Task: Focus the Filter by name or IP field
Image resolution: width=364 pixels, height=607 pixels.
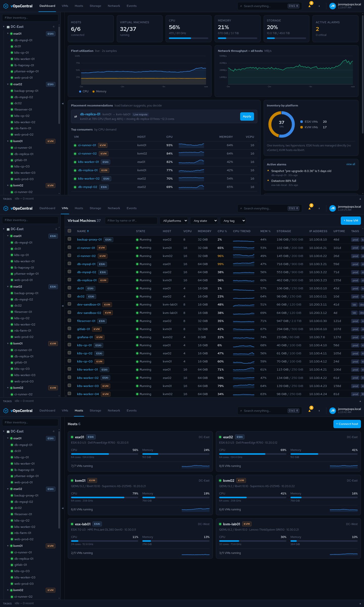Action: coord(131,221)
